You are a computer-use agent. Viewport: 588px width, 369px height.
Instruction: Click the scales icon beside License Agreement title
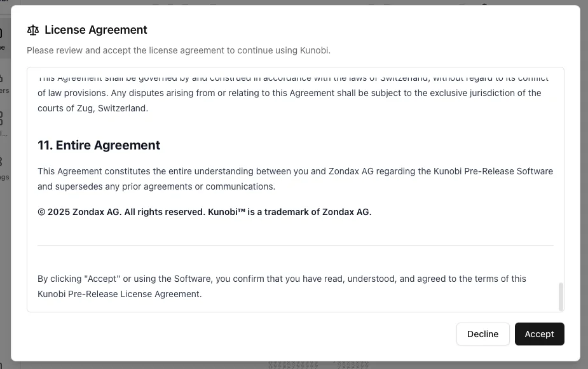(32, 30)
